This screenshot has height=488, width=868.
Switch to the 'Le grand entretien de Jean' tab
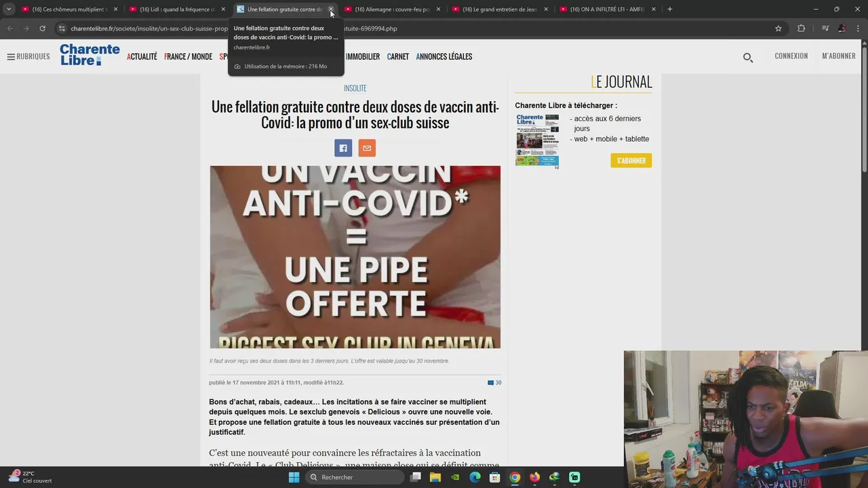coord(500,9)
